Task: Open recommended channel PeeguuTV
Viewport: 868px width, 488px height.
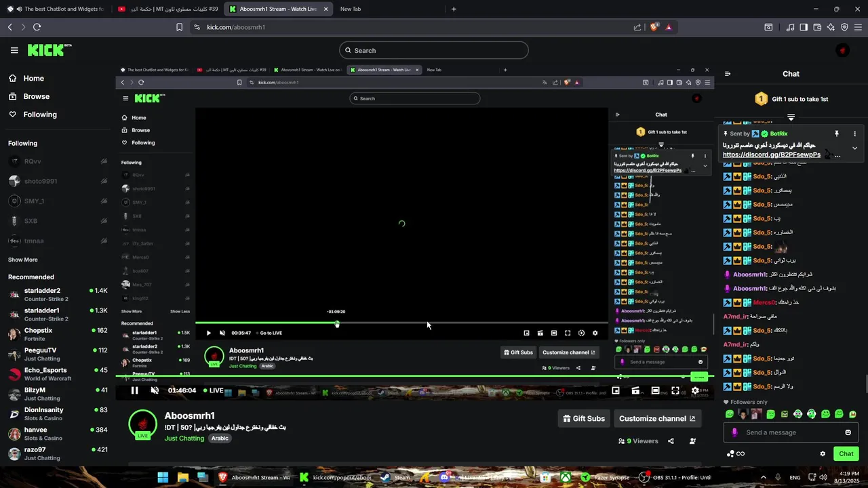Action: [x=58, y=354]
